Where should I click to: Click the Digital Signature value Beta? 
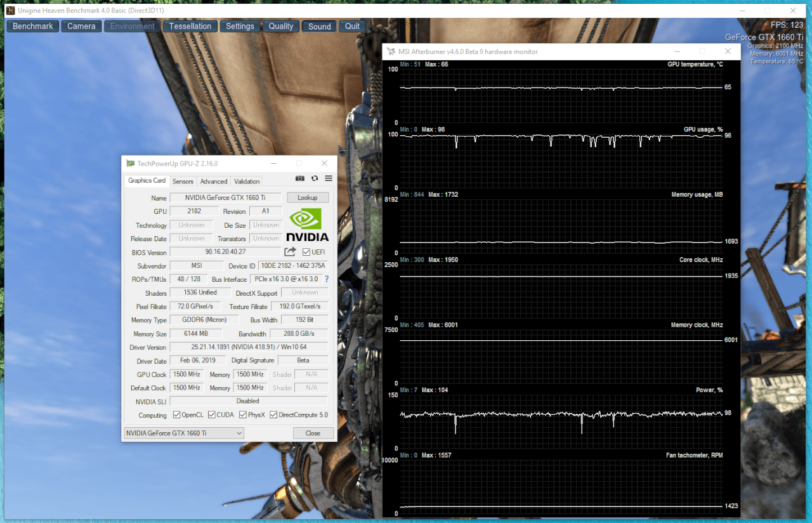[x=303, y=361]
